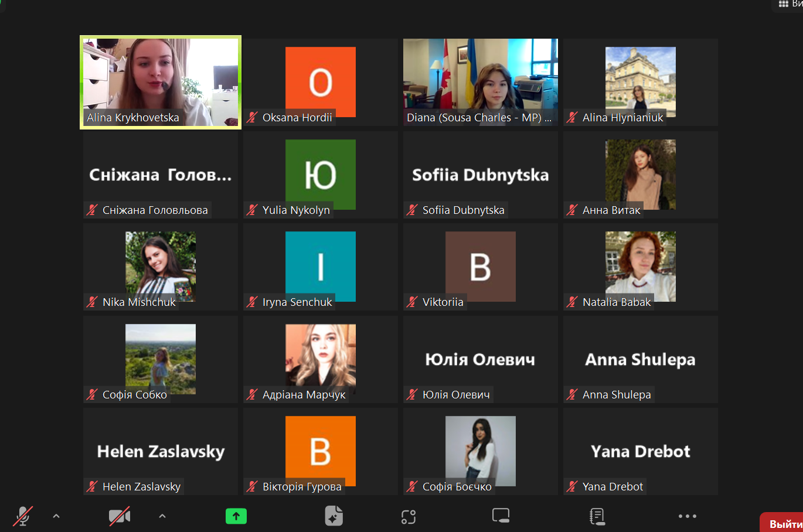Click the green Share Screen arrow icon

tap(236, 516)
